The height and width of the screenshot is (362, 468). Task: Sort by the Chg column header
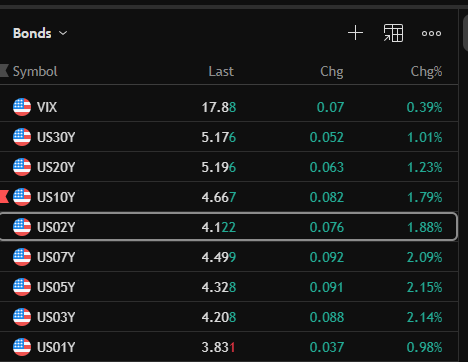(332, 71)
